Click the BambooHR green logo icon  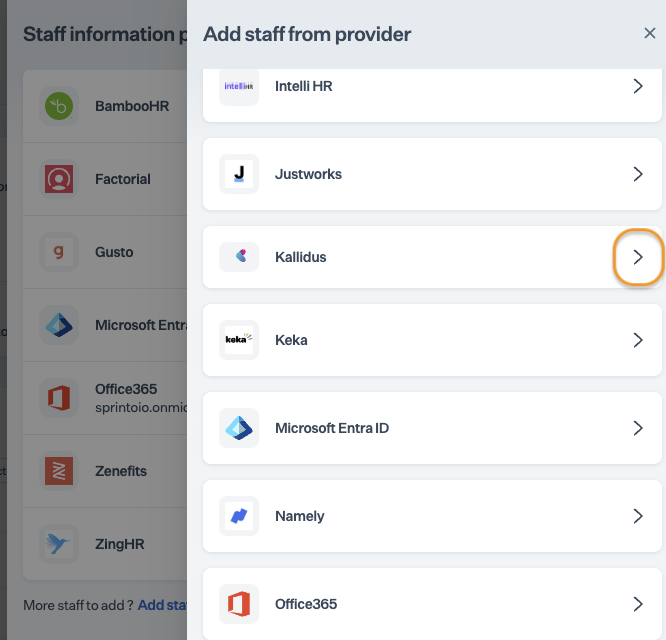pos(59,106)
